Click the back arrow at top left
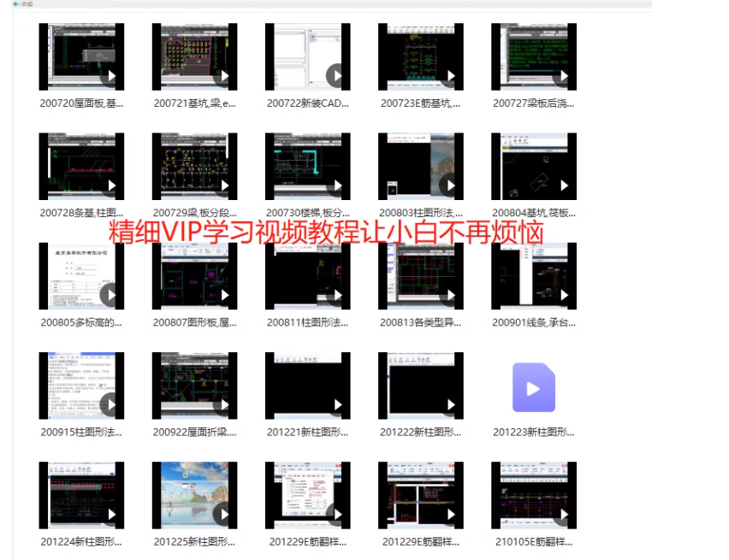This screenshot has height=560, width=729. pos(16,4)
